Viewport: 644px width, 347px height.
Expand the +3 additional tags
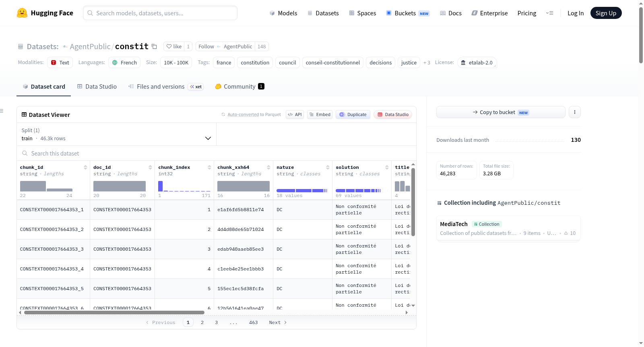click(x=427, y=62)
